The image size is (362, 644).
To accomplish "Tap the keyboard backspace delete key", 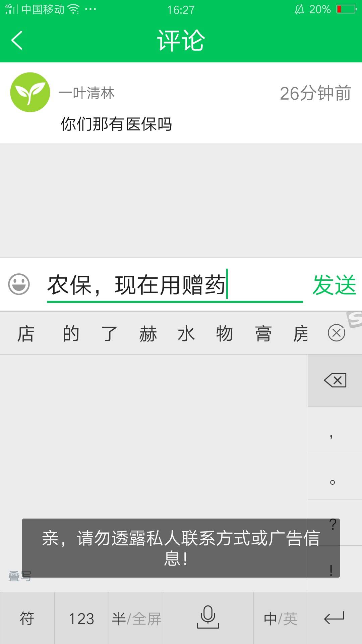I will pos(335,380).
